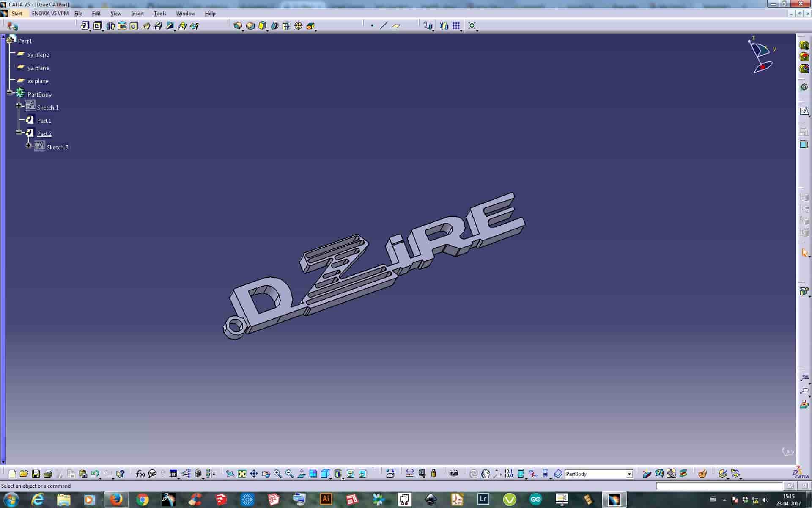Open the PartBody combo box dropdown

629,474
